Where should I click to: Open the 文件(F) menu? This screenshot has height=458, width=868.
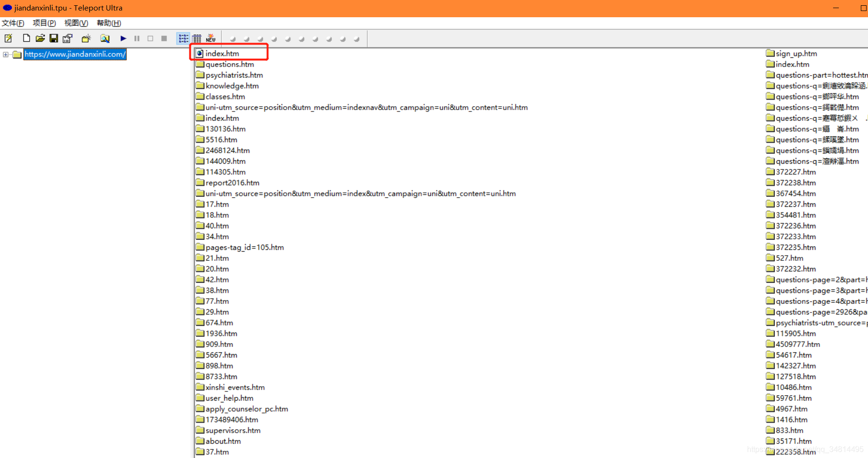[x=13, y=23]
